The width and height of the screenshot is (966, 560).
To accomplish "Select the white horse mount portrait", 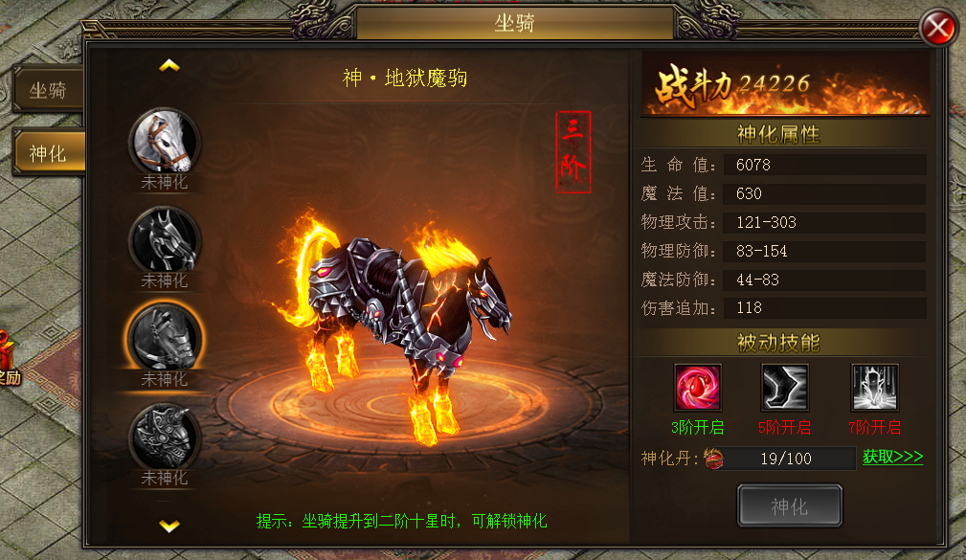I will pyautogui.click(x=164, y=142).
